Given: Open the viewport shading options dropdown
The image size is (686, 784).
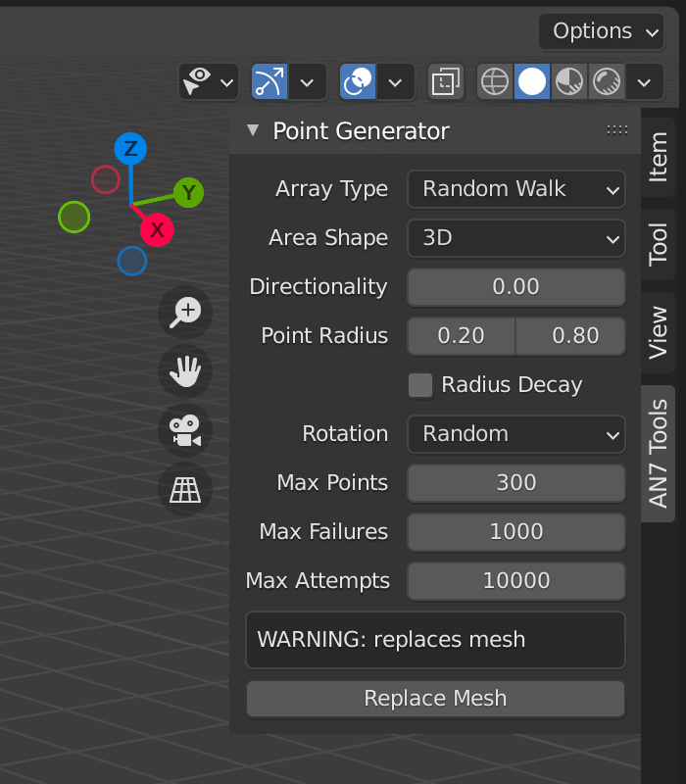Looking at the screenshot, I should coord(645,81).
